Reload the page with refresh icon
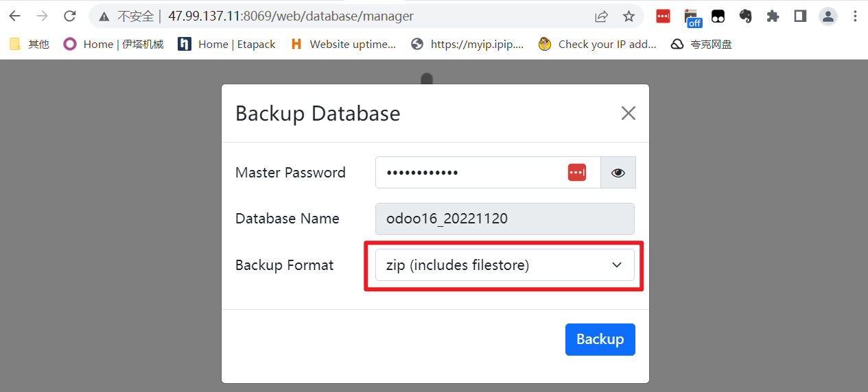 tap(69, 16)
